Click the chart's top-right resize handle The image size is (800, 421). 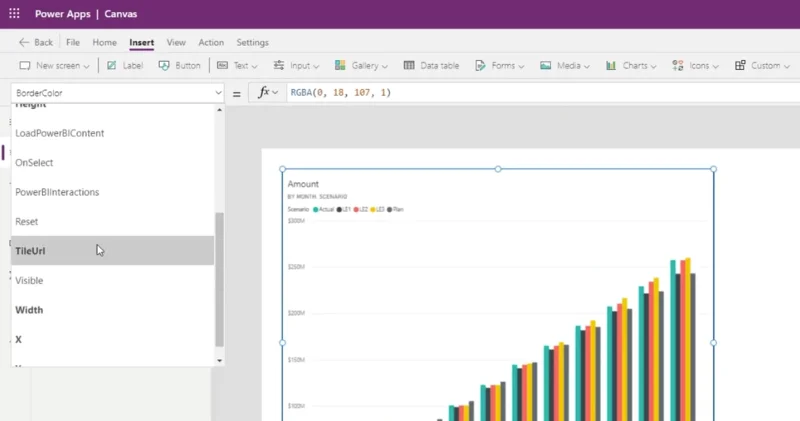click(x=713, y=169)
